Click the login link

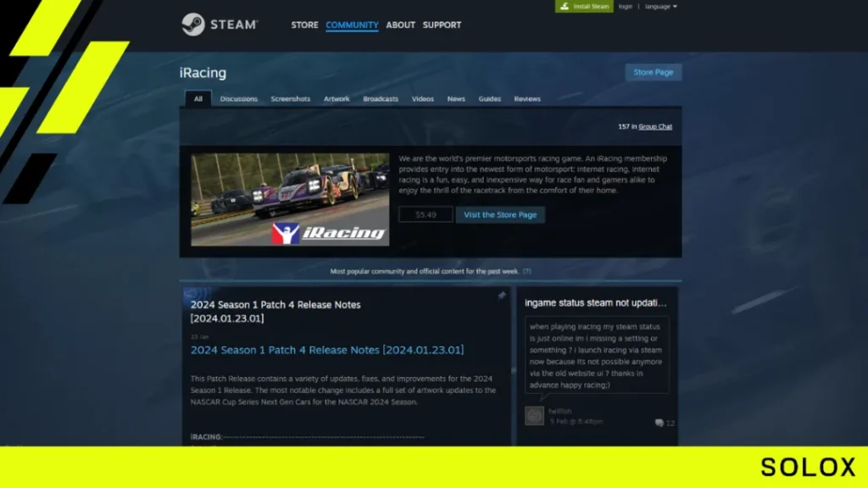pos(626,7)
